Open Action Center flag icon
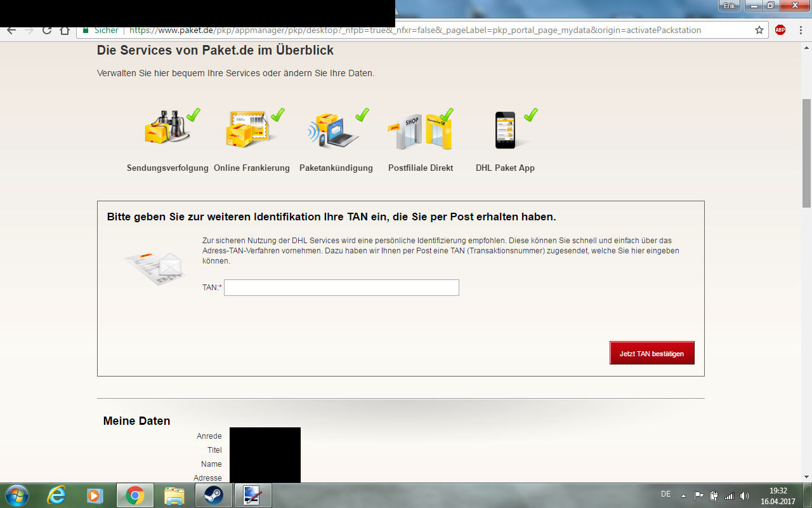This screenshot has height=508, width=812. coord(698,496)
